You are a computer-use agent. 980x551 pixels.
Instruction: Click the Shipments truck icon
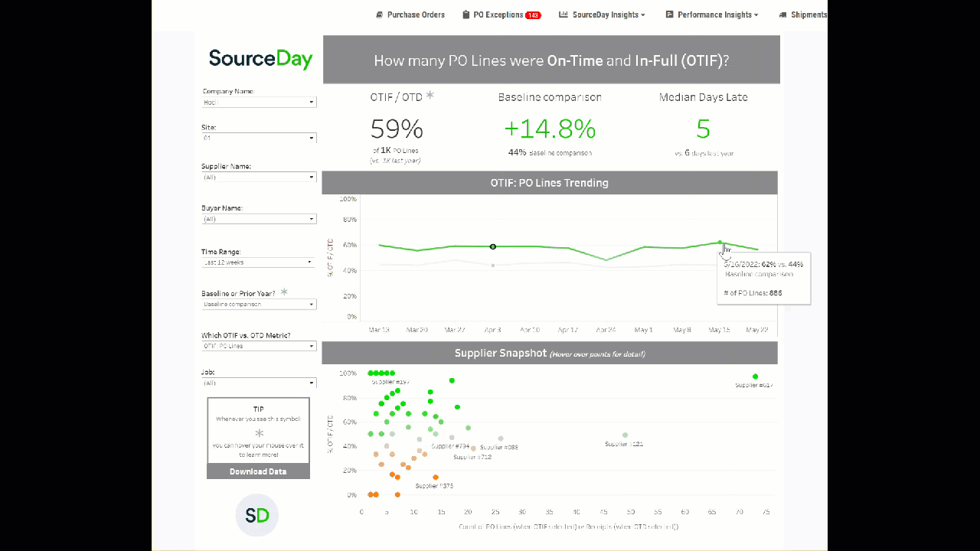click(782, 15)
